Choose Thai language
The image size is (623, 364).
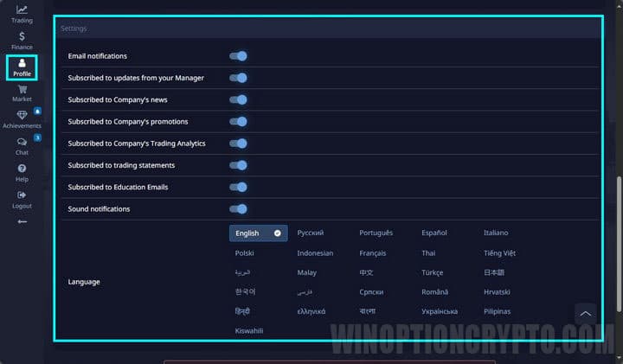click(x=428, y=253)
